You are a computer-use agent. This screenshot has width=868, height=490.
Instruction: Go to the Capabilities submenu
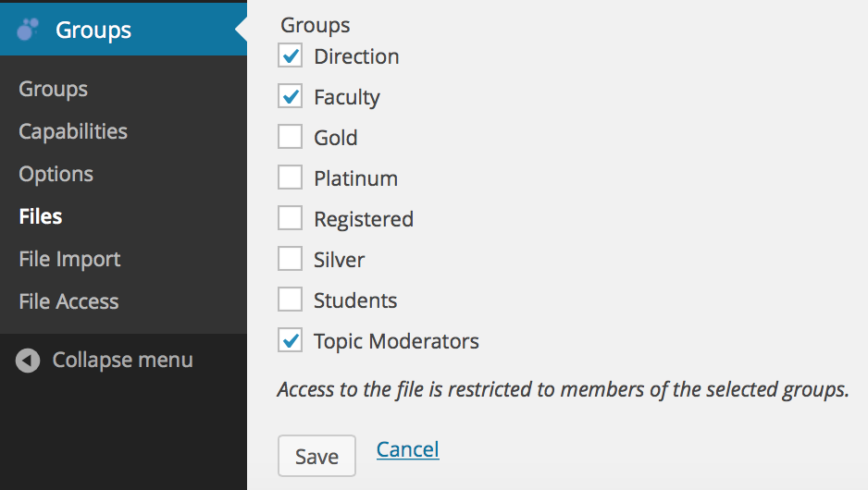(x=73, y=131)
